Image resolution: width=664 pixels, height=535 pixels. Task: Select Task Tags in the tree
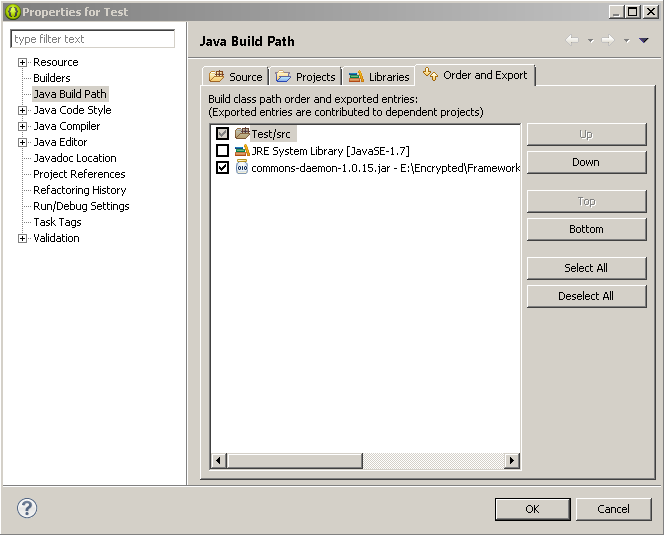[57, 222]
